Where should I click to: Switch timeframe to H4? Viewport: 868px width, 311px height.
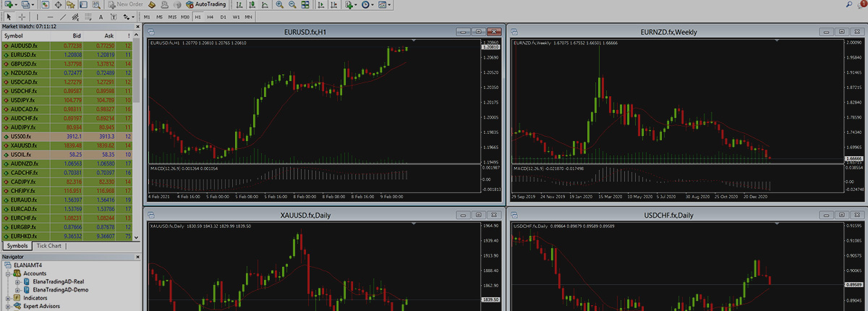point(210,17)
